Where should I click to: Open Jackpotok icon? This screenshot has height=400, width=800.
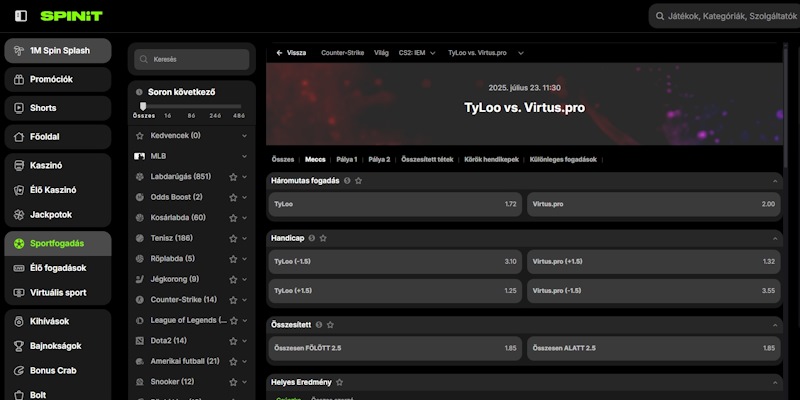click(19, 215)
